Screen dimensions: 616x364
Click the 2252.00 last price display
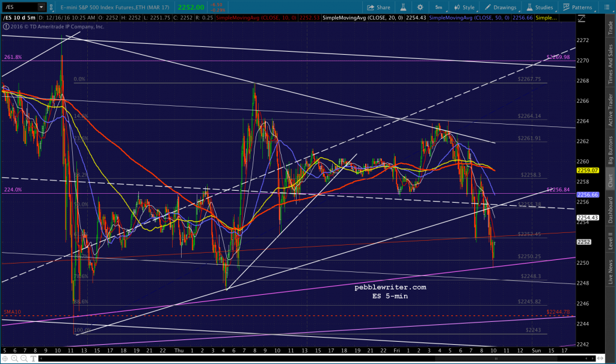coord(191,7)
